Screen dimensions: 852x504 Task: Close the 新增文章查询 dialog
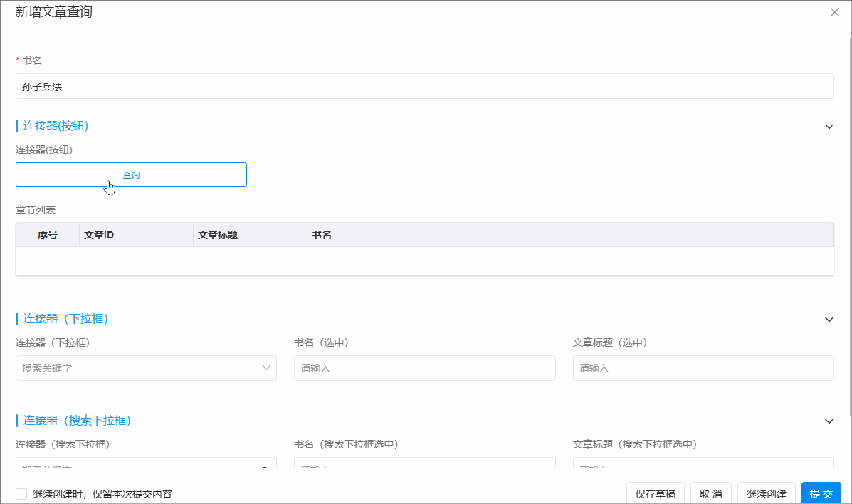(835, 12)
